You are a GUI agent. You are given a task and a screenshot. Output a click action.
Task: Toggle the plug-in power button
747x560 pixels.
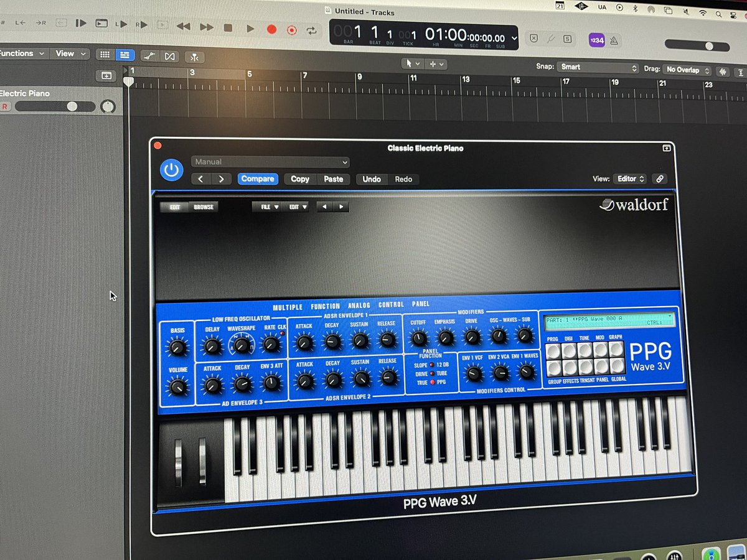[x=171, y=170]
